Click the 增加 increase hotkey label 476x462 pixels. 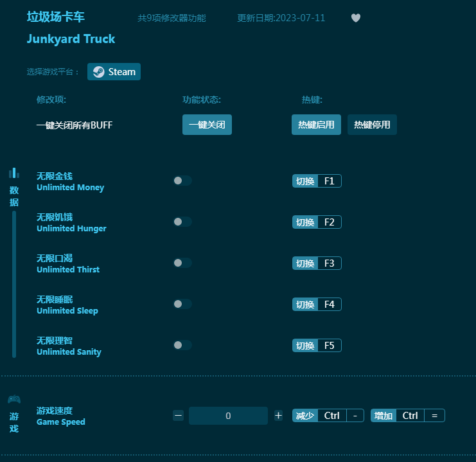(383, 416)
